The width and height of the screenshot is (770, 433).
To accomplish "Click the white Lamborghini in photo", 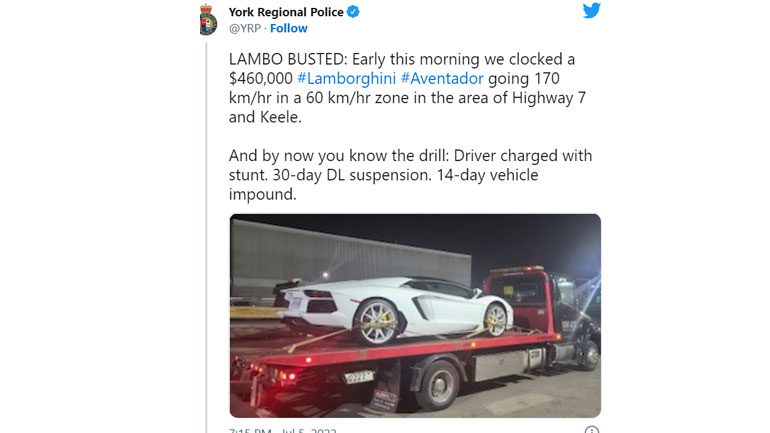I will point(397,310).
